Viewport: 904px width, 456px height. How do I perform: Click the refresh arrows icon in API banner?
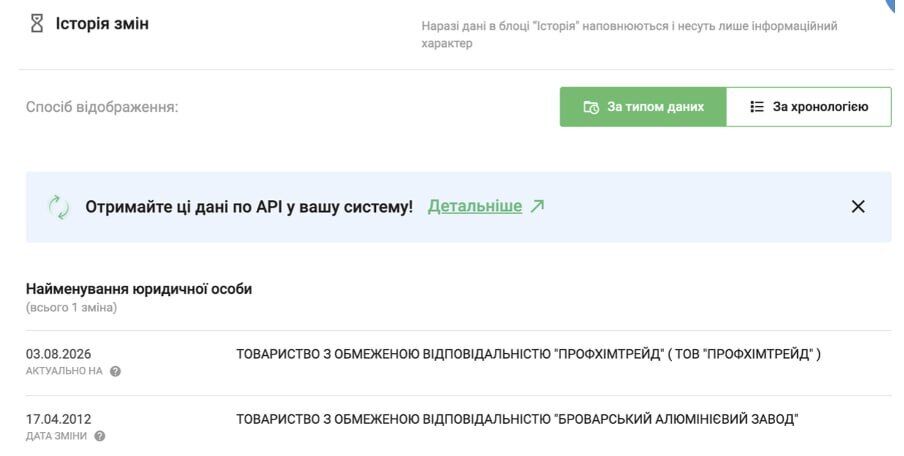(x=59, y=207)
